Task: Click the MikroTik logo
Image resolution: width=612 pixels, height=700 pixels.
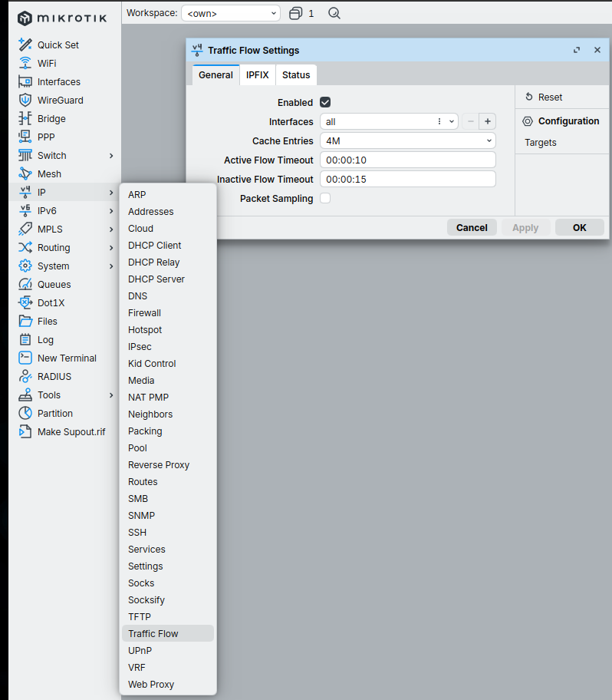Action: (x=62, y=18)
